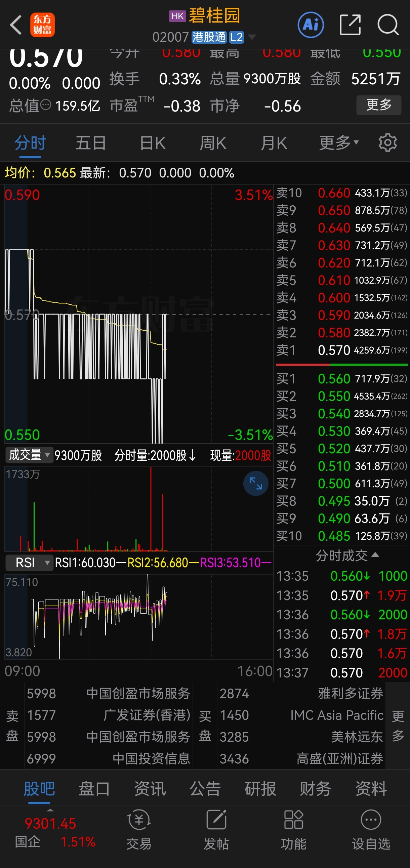Tap 13:35 trade row 0.560 1000

(x=341, y=576)
